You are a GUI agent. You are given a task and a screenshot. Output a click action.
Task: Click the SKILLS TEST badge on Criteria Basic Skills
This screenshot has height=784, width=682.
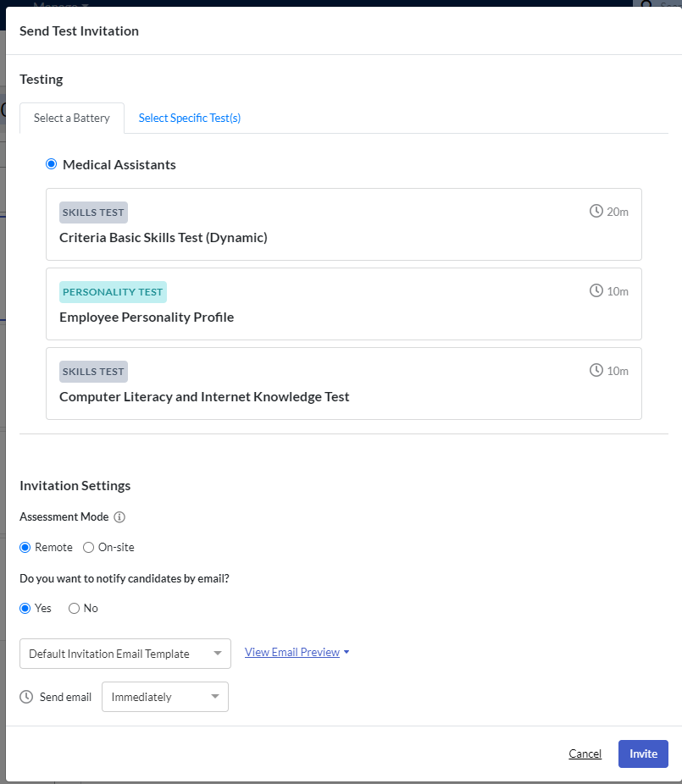click(x=93, y=213)
